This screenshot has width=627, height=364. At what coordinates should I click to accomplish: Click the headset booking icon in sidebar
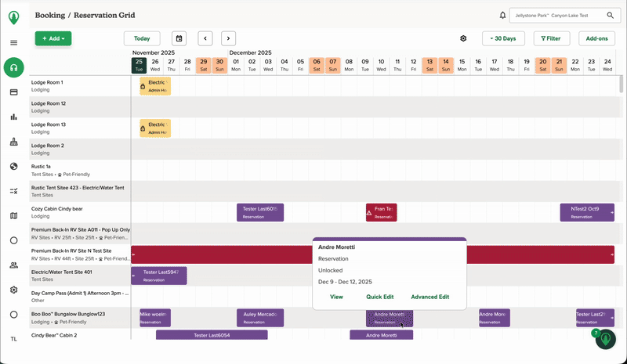click(13, 67)
